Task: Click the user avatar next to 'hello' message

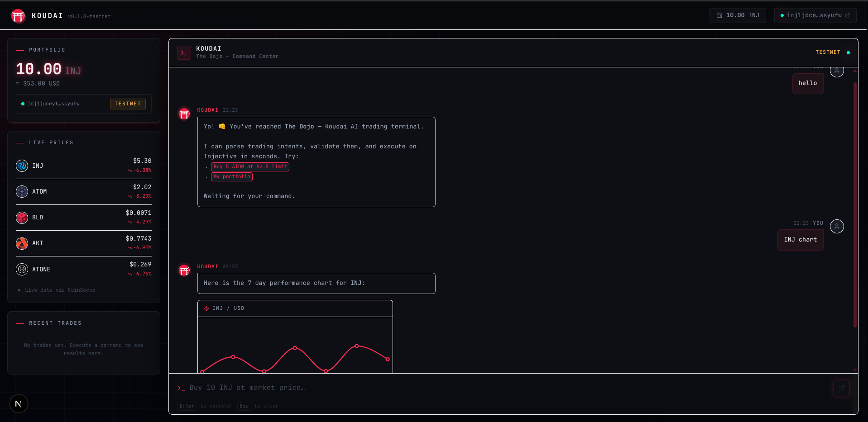Action: (837, 71)
